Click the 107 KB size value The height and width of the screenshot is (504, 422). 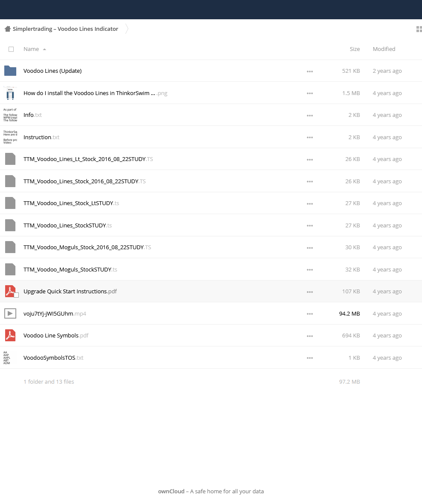351,291
